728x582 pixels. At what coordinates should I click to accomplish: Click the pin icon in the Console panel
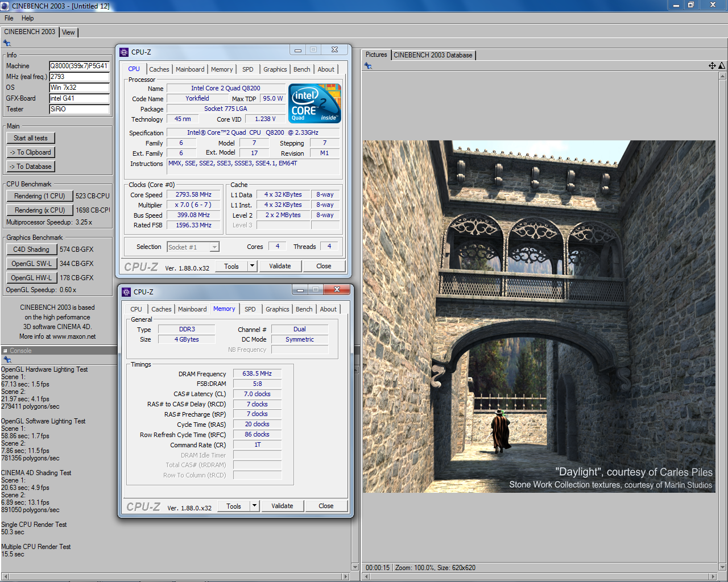coord(7,360)
